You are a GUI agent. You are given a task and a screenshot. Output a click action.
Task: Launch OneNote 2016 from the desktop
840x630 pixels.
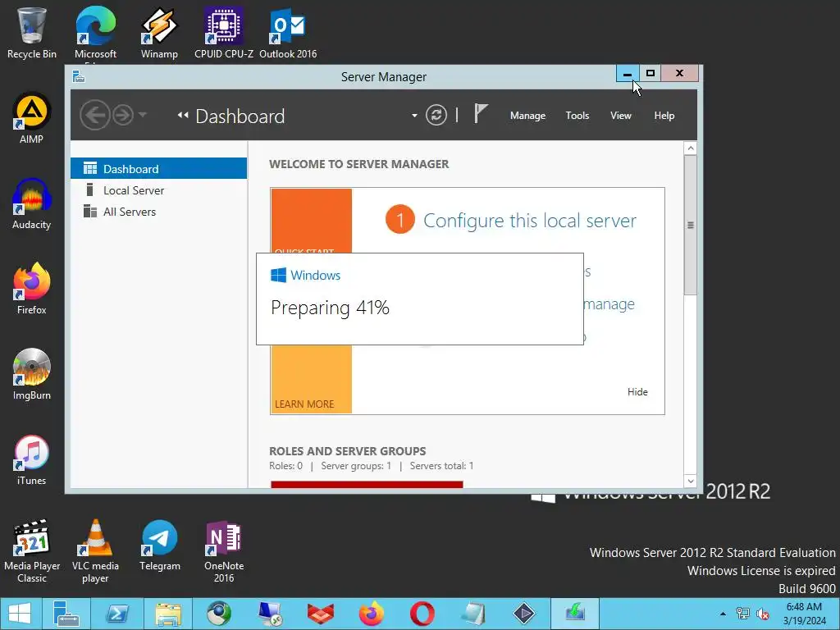click(224, 551)
